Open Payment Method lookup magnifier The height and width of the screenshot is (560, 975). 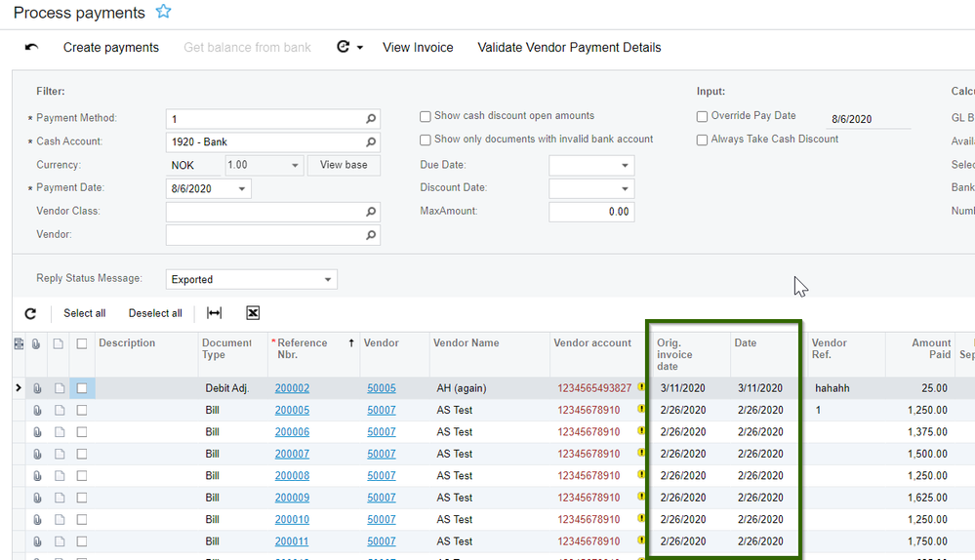coord(371,119)
